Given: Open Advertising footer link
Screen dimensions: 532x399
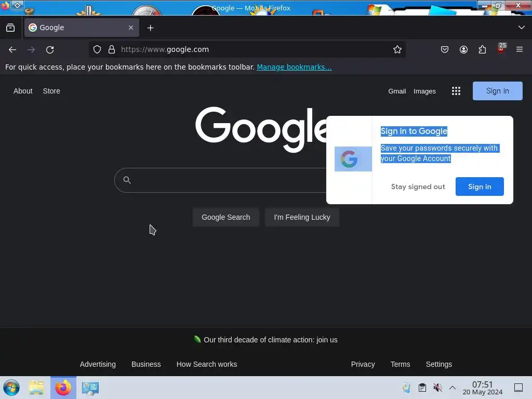Looking at the screenshot, I should pyautogui.click(x=98, y=364).
